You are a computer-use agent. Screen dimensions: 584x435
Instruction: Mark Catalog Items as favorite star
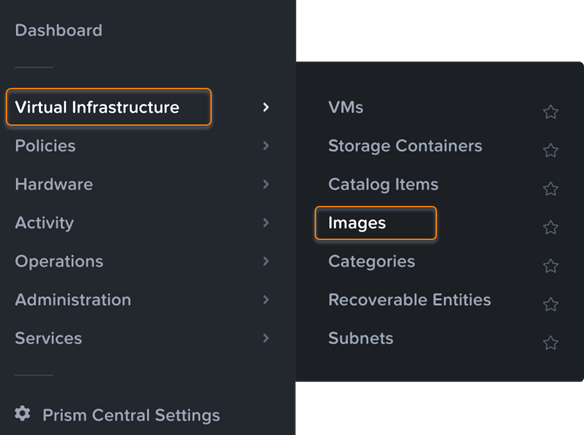(x=550, y=189)
